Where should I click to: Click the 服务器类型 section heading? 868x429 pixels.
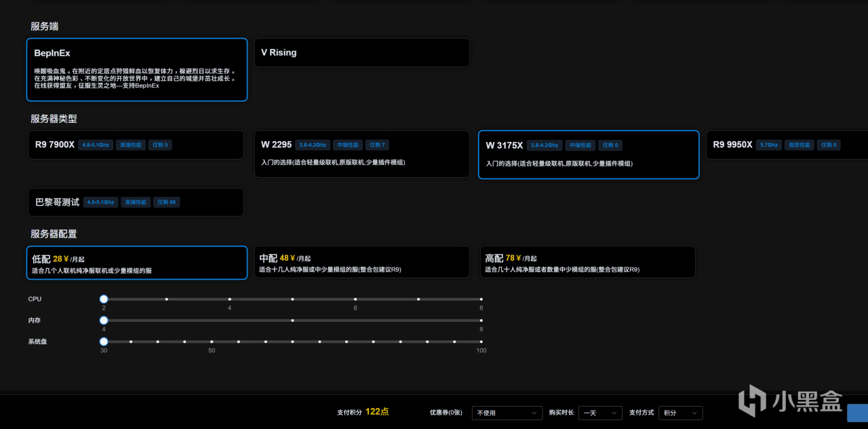click(54, 118)
